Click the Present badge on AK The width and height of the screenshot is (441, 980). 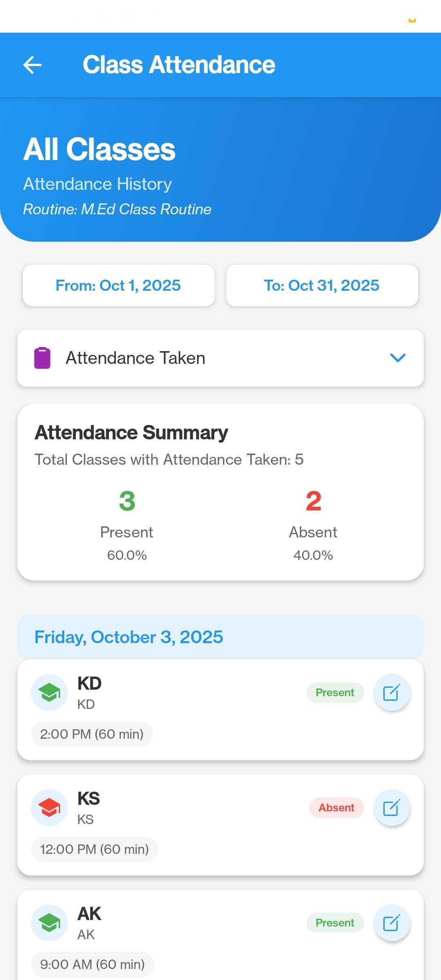(x=335, y=923)
